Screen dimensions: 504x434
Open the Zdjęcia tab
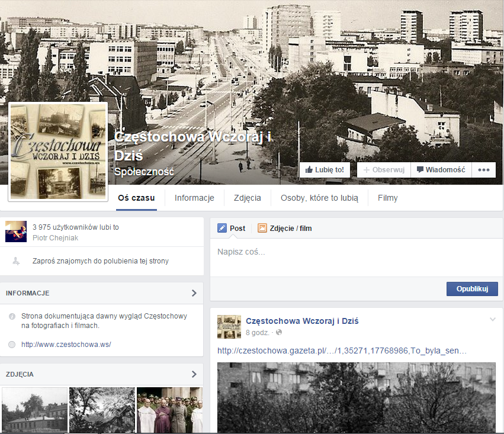248,198
